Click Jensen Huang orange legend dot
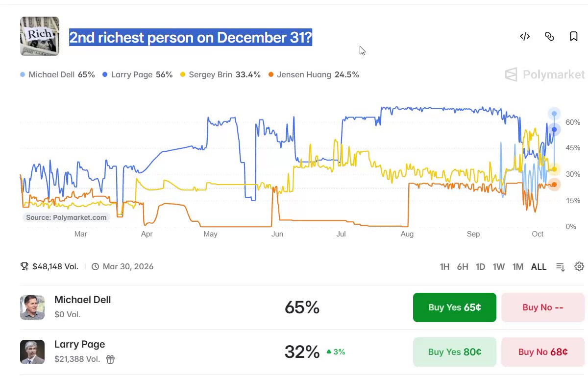The height and width of the screenshot is (376, 588). 271,75
